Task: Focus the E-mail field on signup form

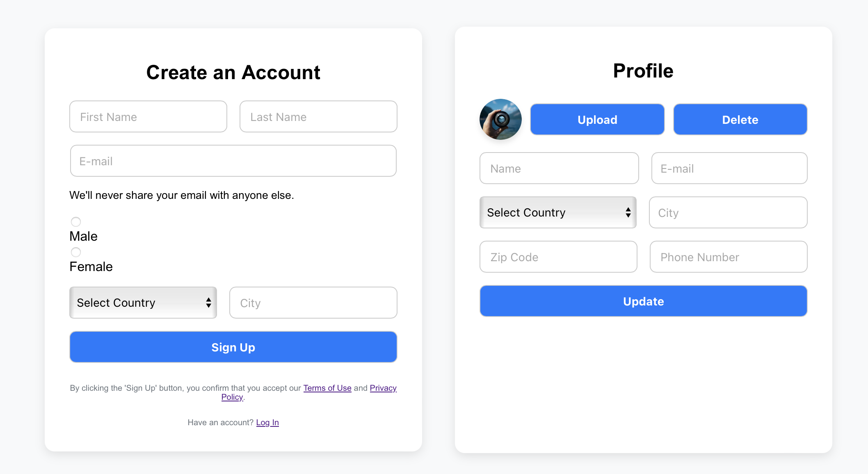Action: click(233, 161)
